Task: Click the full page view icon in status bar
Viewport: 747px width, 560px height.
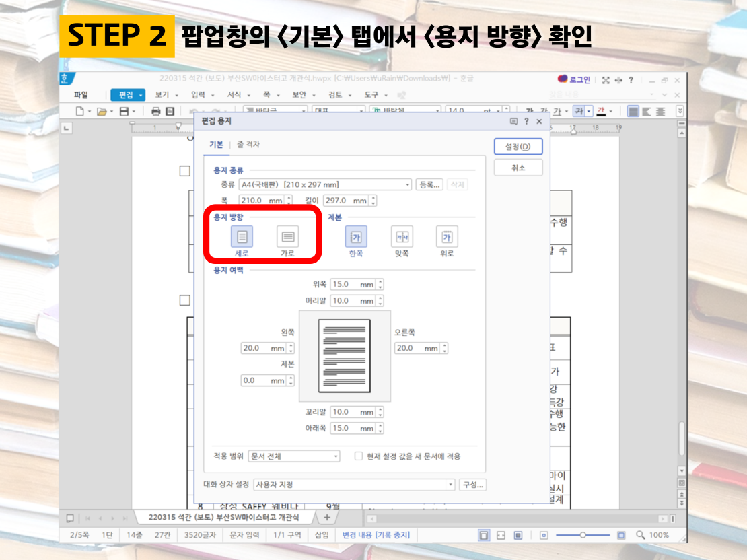Action: [518, 535]
